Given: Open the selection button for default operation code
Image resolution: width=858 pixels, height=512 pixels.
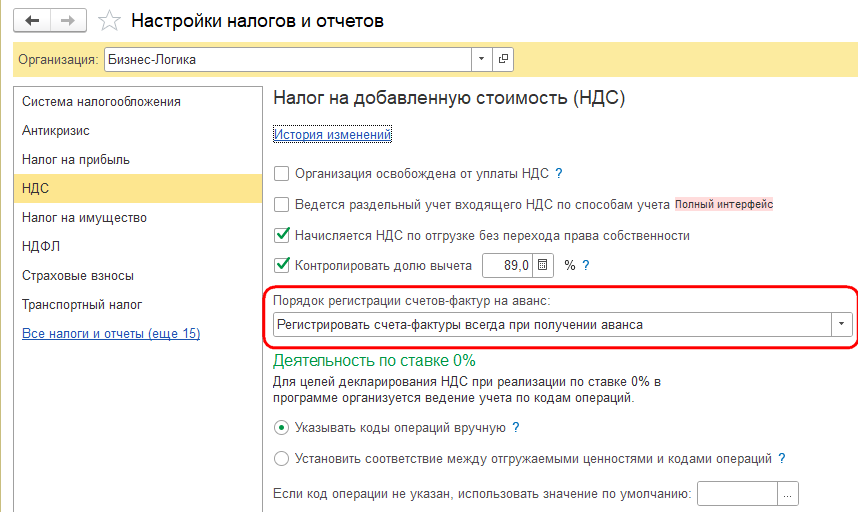Looking at the screenshot, I should coord(787,494).
